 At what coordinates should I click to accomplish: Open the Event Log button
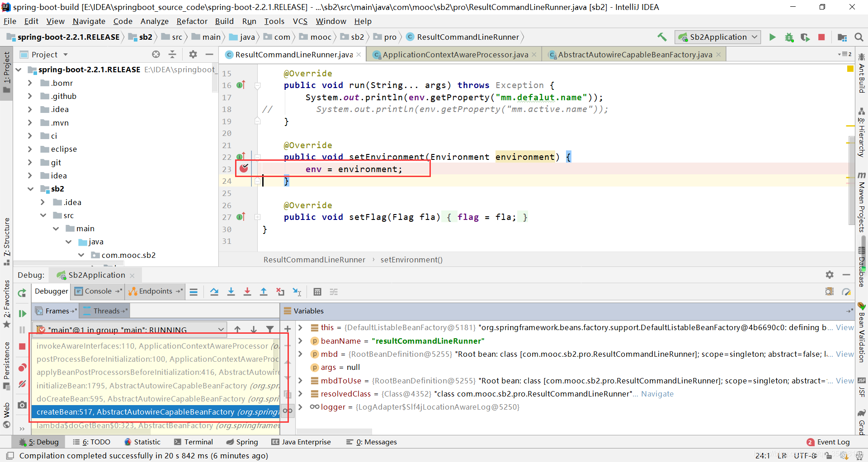pyautogui.click(x=828, y=442)
